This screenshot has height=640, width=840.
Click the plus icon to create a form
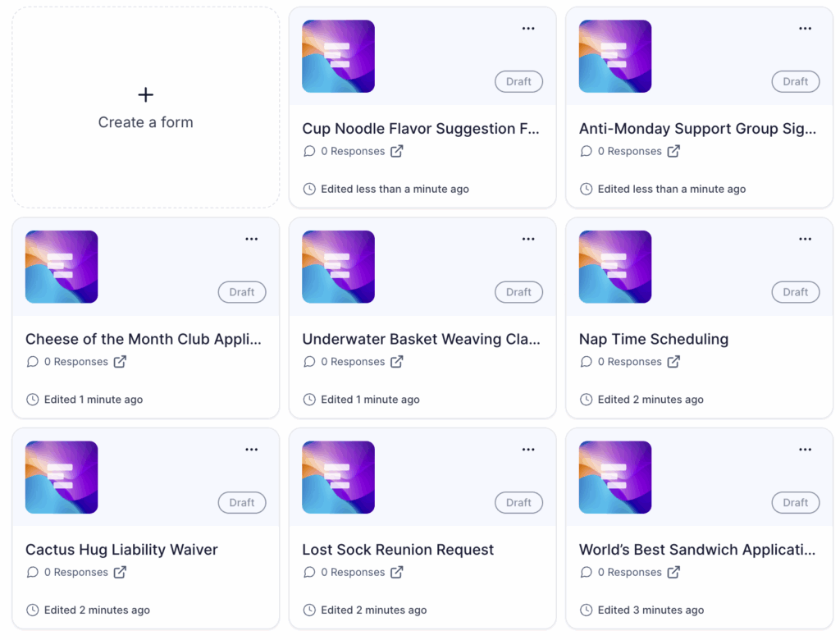[x=146, y=95]
